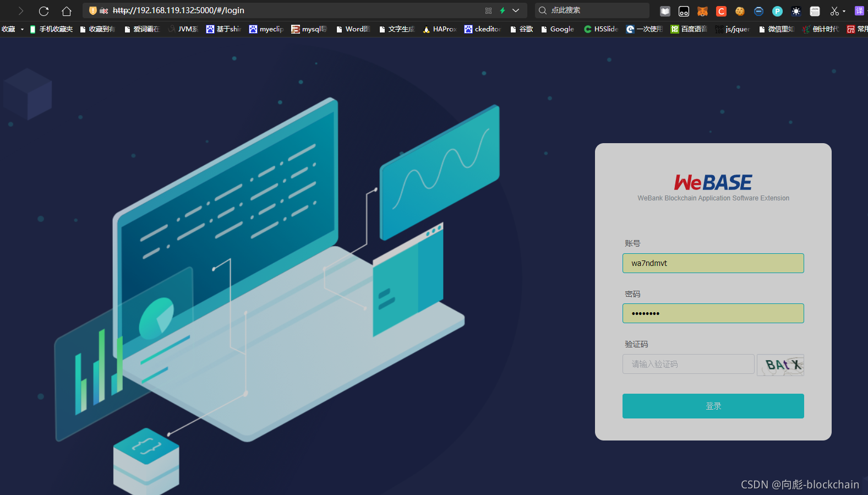
Task: Click the 验证码 captcha input field
Action: 688,364
